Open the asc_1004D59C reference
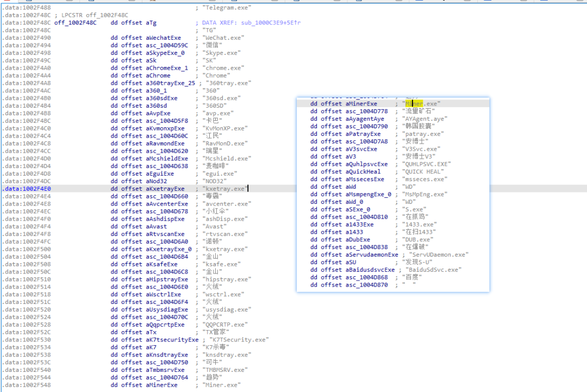 [167, 45]
